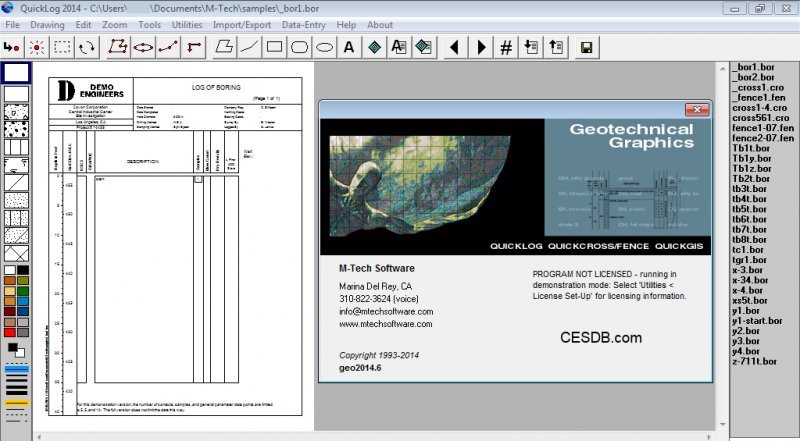Select Tb1y.bor in file list
This screenshot has height=441, width=800.
(x=752, y=158)
